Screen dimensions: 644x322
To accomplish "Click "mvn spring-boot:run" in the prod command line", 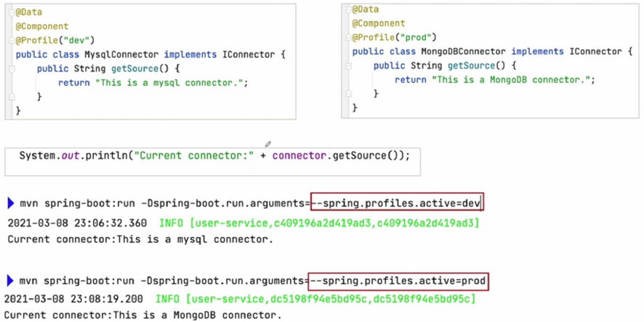I will coord(77,281).
